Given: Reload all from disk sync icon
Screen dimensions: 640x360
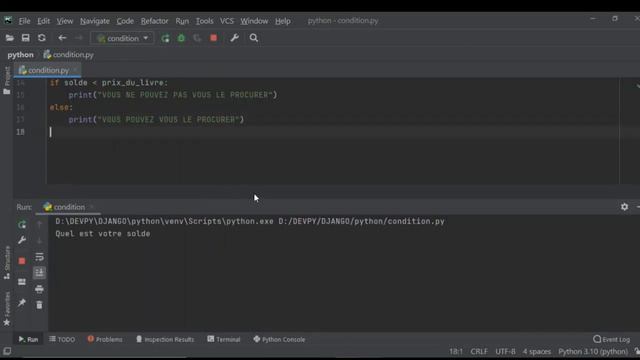Looking at the screenshot, I should pos(42,38).
